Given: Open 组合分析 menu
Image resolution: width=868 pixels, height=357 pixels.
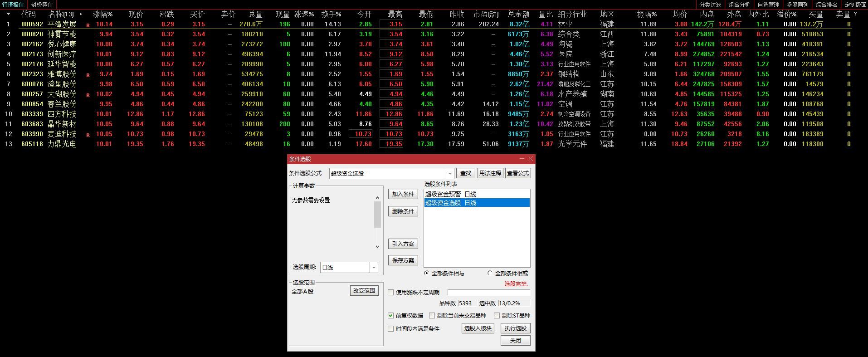Looking at the screenshot, I should point(740,5).
